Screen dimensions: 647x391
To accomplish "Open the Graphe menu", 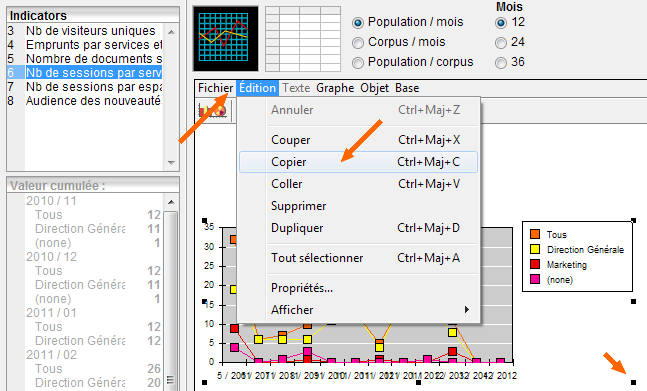I will tap(335, 88).
